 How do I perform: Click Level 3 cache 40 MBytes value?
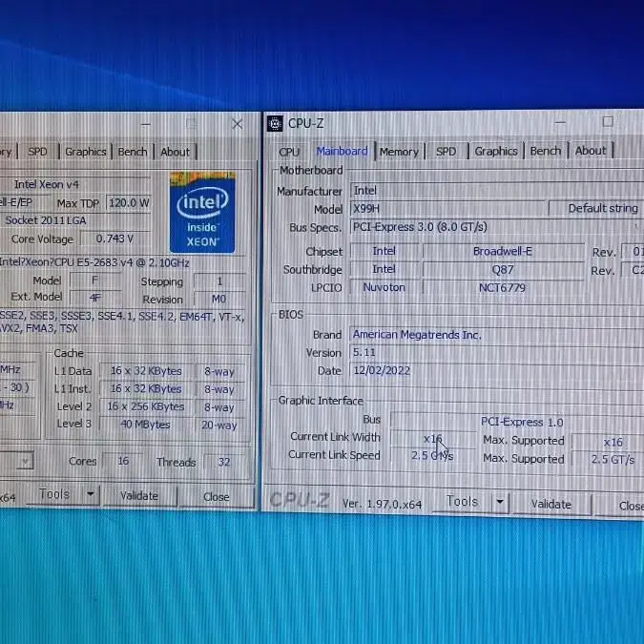pos(145,425)
